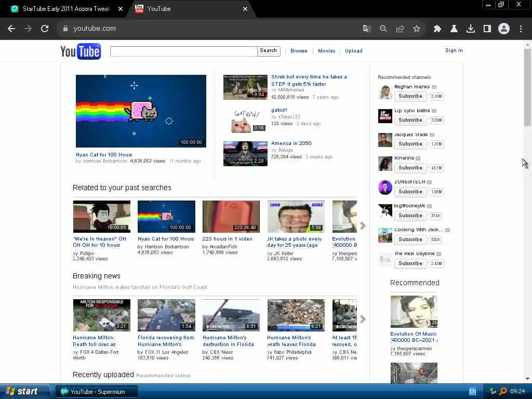The image size is (532, 399).
Task: Close the YouTube browser tab
Action: [245, 9]
